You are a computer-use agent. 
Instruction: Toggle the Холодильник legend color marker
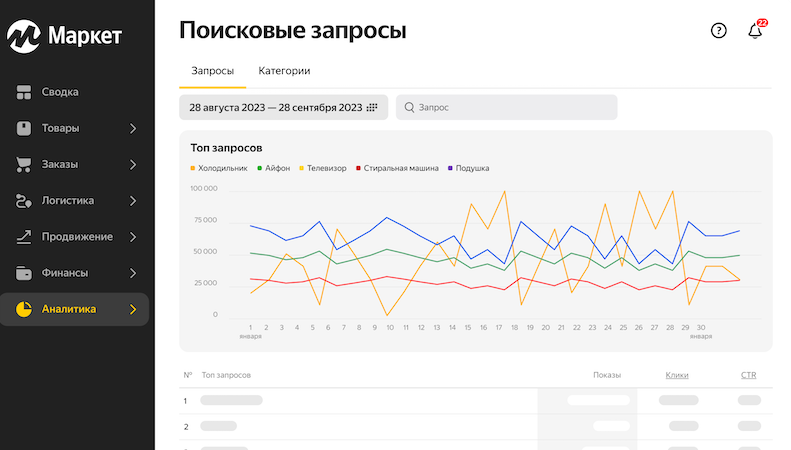pyautogui.click(x=193, y=168)
